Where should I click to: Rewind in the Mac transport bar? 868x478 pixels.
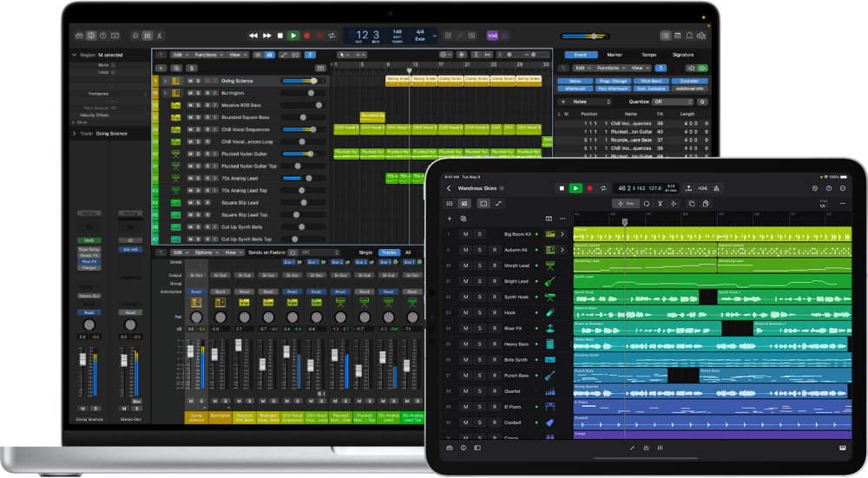coord(253,36)
